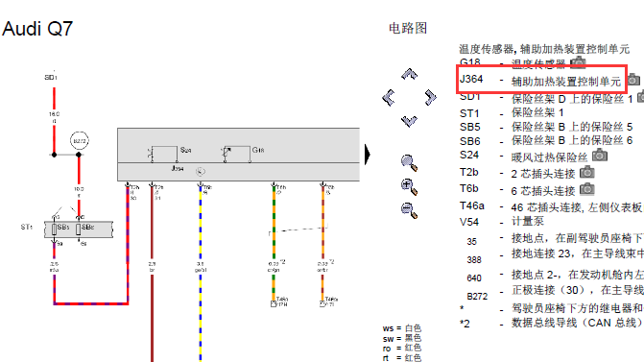Select legend row 35 接地点

click(x=555, y=239)
